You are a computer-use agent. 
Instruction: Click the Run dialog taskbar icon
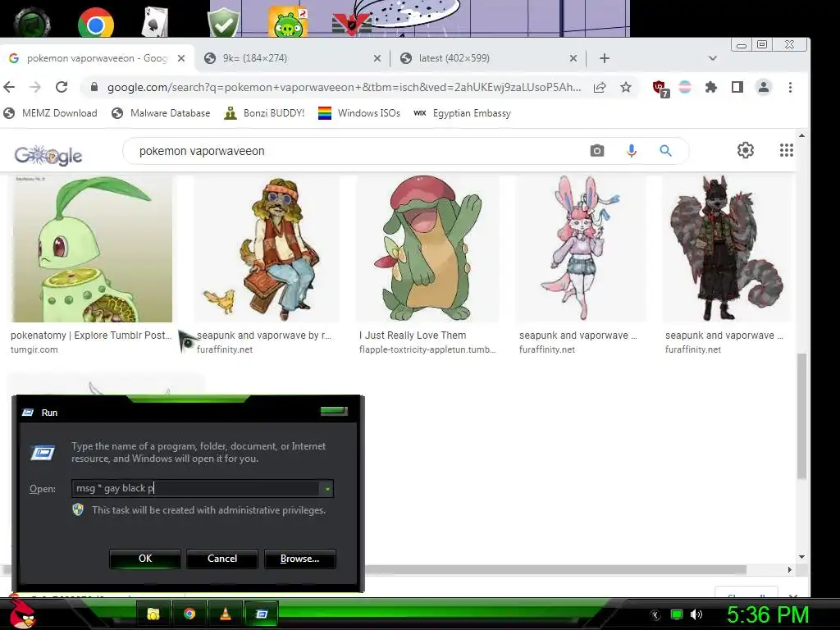tap(262, 614)
